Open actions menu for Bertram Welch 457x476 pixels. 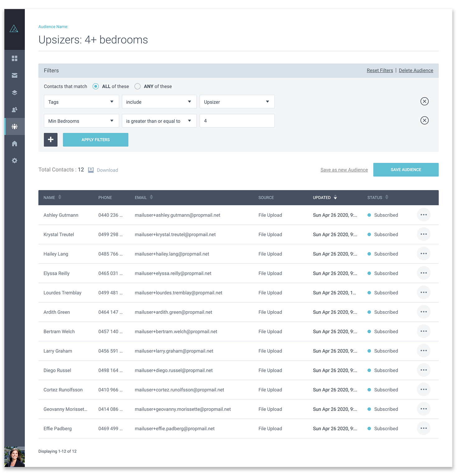[x=424, y=331]
